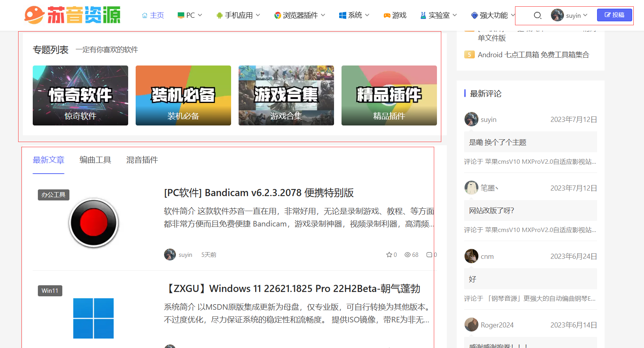Click the Windows 11 logo thumbnail

tap(93, 318)
